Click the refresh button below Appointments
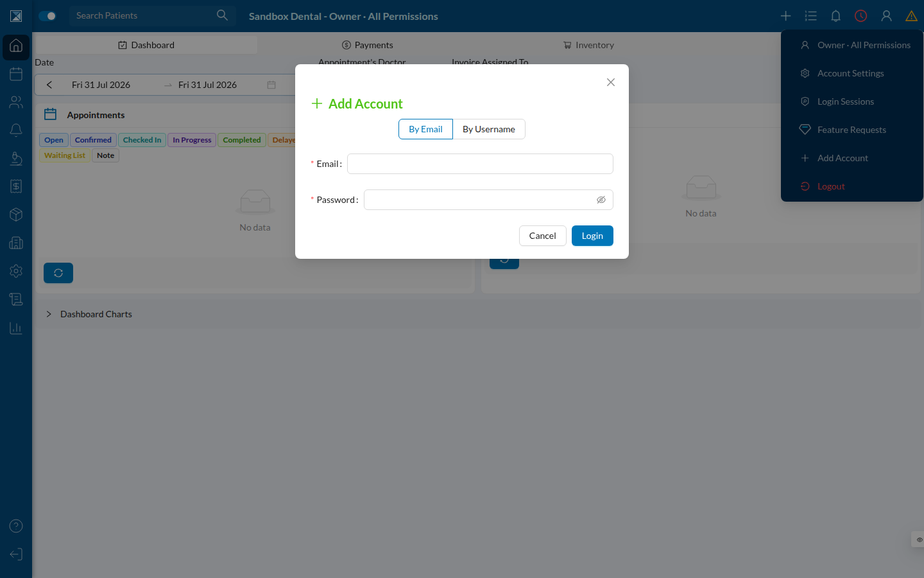 coord(58,273)
